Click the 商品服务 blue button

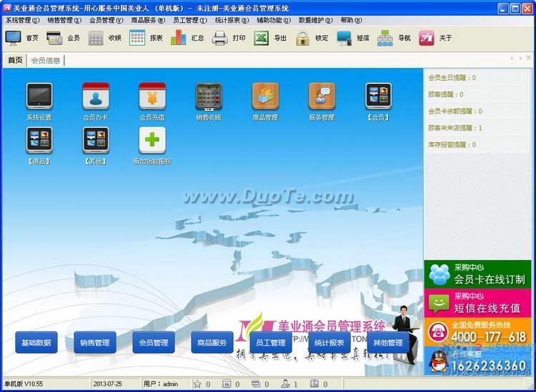(212, 343)
